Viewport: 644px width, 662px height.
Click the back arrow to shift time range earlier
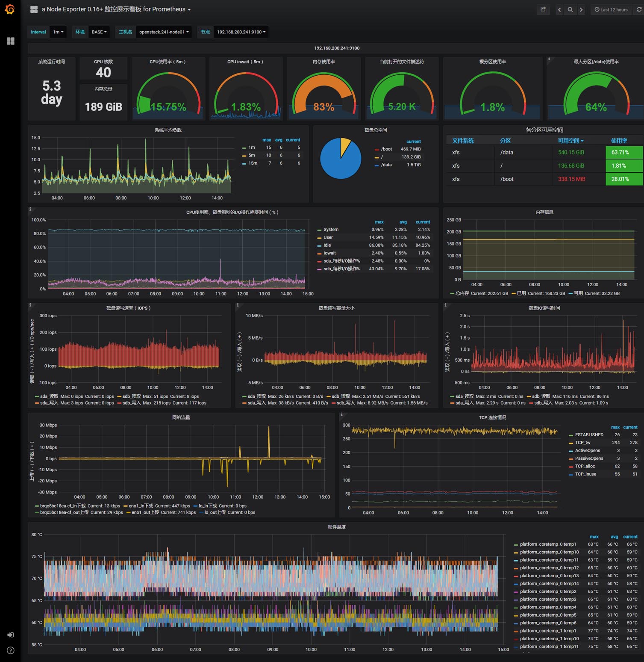(559, 9)
